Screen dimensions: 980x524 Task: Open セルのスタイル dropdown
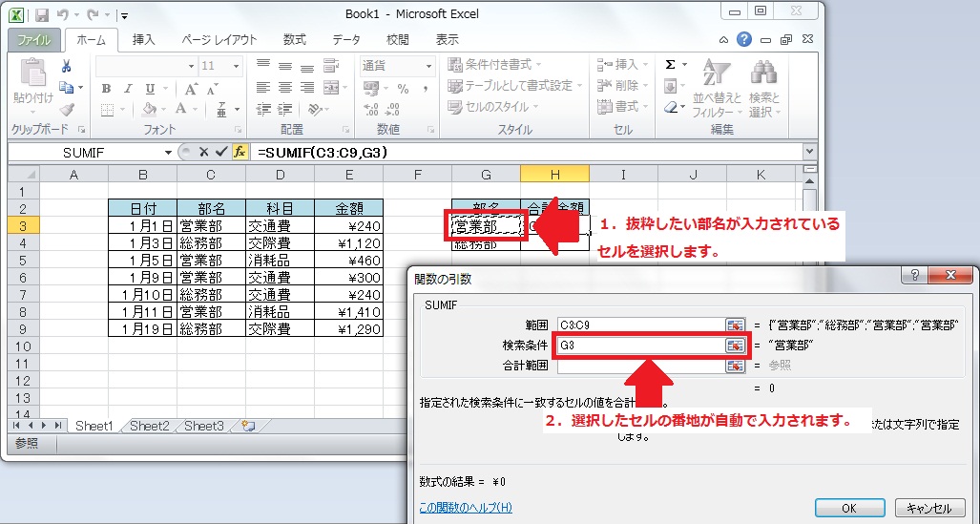click(x=495, y=107)
